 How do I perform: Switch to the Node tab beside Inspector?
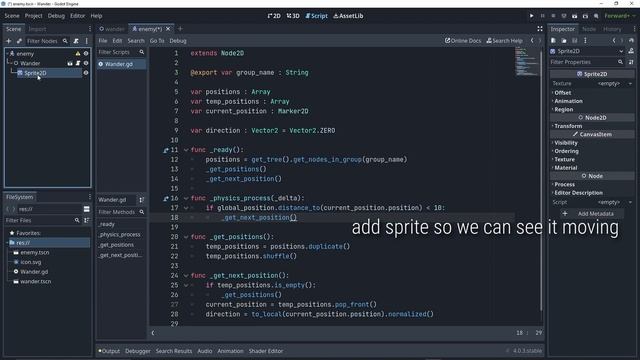(x=589, y=29)
